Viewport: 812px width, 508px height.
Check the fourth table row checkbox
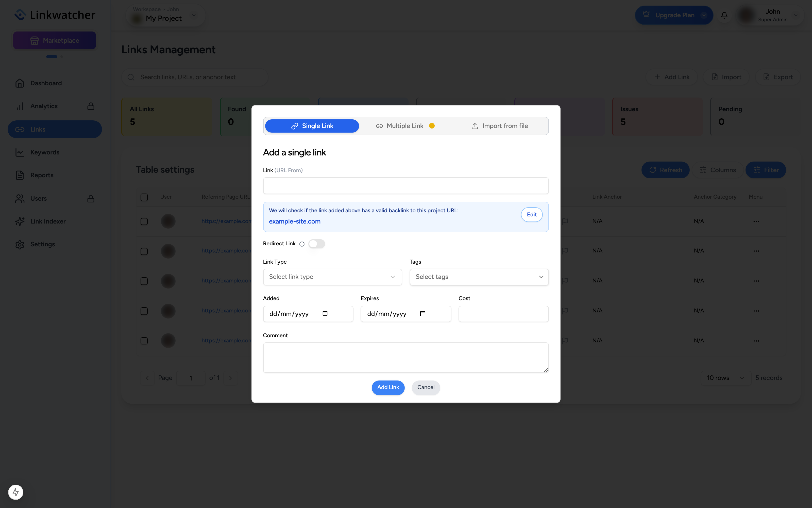pos(144,311)
